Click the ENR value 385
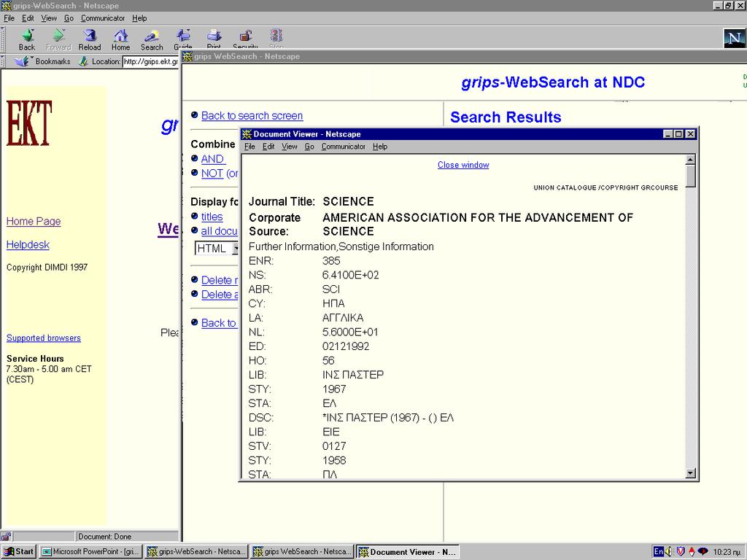 tap(331, 260)
